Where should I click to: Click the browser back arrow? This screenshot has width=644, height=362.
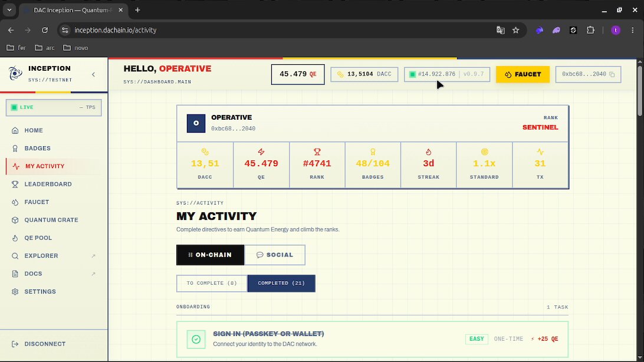(11, 30)
